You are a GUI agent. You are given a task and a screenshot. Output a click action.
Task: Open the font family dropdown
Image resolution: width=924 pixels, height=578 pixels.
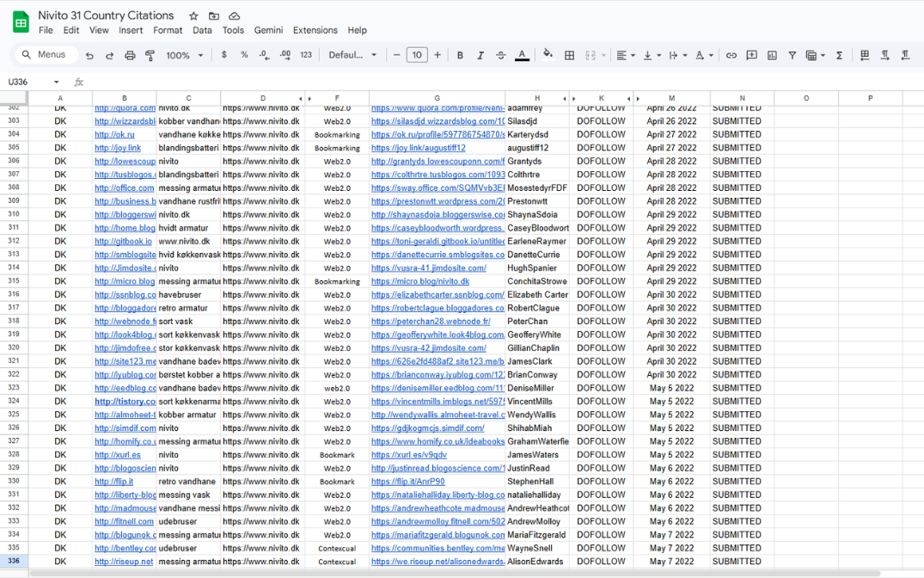352,55
